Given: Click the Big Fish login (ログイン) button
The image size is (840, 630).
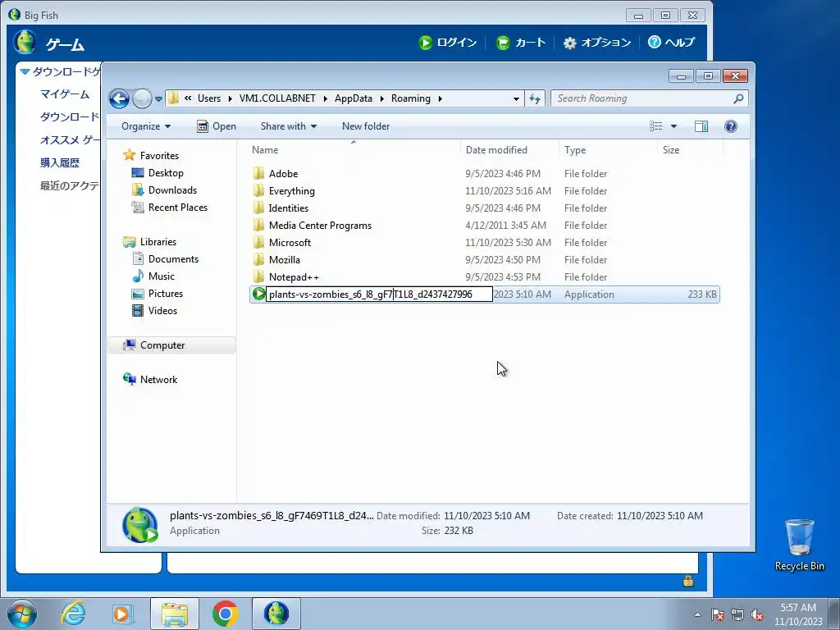Looking at the screenshot, I should click(x=447, y=43).
